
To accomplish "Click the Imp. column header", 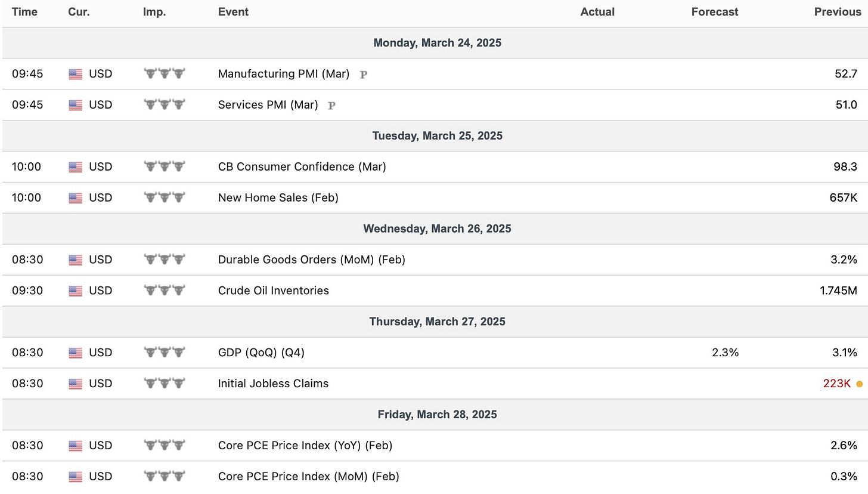I will [x=154, y=12].
